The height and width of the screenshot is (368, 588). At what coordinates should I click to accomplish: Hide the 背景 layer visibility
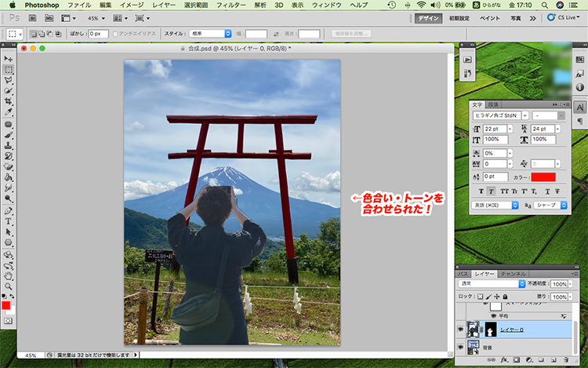[x=460, y=348]
